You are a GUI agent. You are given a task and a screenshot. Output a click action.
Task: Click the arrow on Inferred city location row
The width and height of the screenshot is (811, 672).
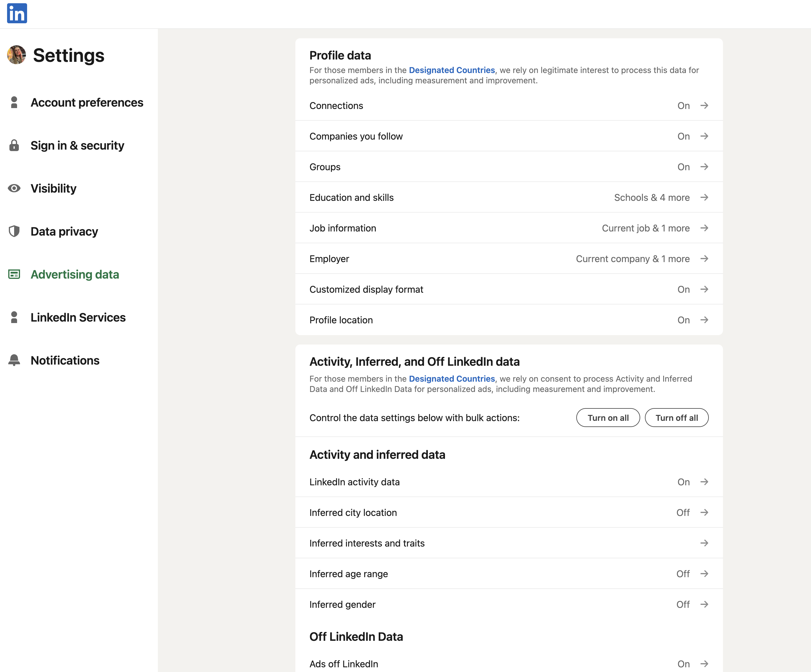704,512
